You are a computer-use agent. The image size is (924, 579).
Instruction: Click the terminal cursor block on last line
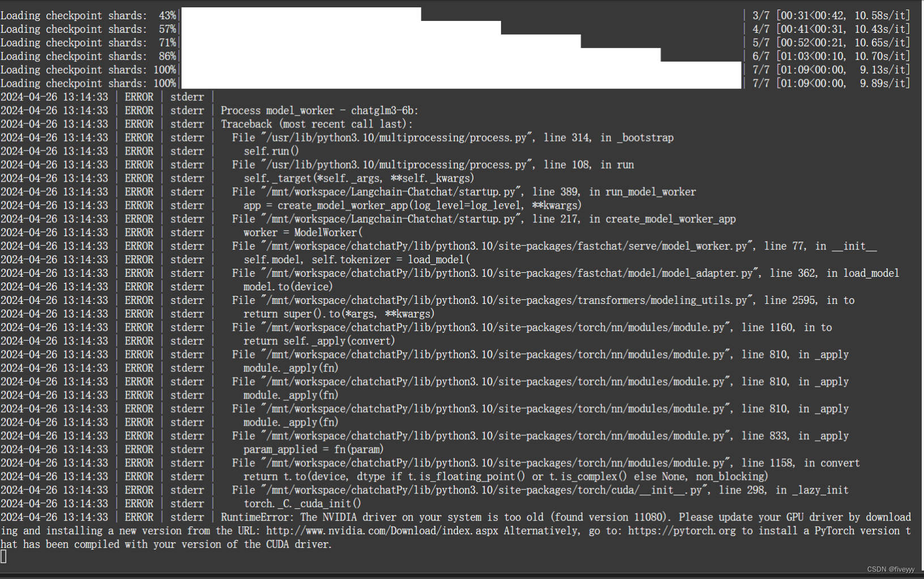pos(5,557)
